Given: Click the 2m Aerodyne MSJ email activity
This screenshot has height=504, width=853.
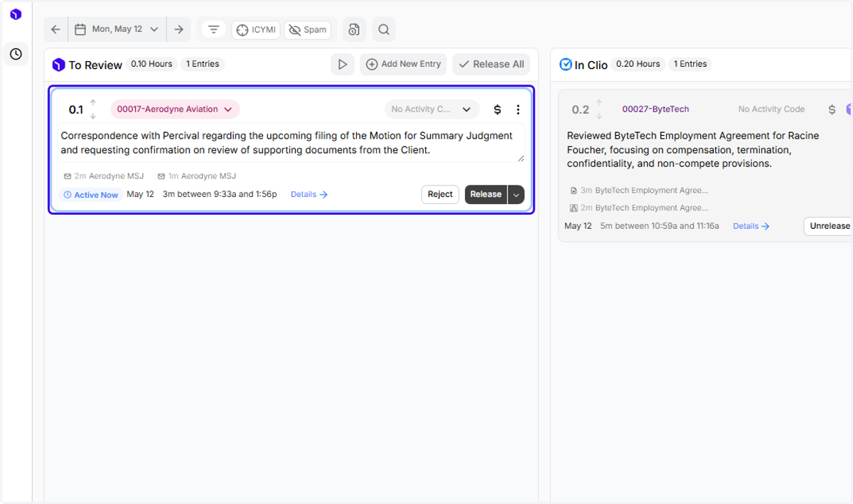Looking at the screenshot, I should click(x=104, y=176).
